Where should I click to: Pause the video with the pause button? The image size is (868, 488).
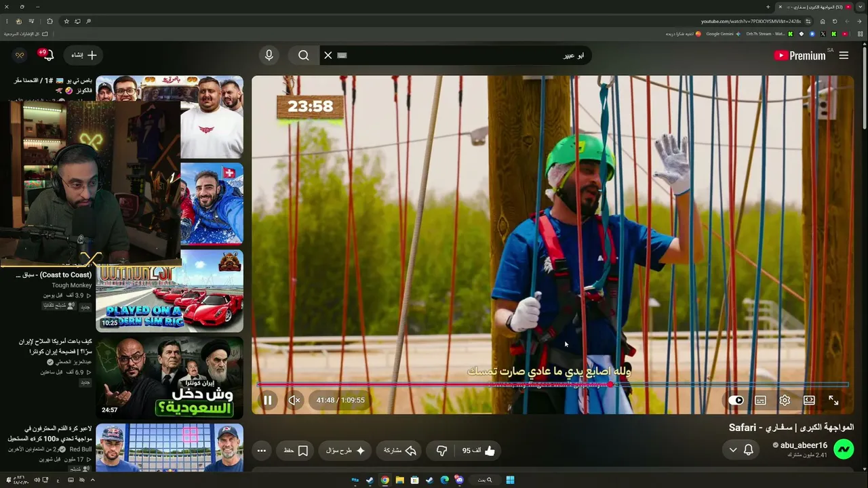tap(268, 400)
